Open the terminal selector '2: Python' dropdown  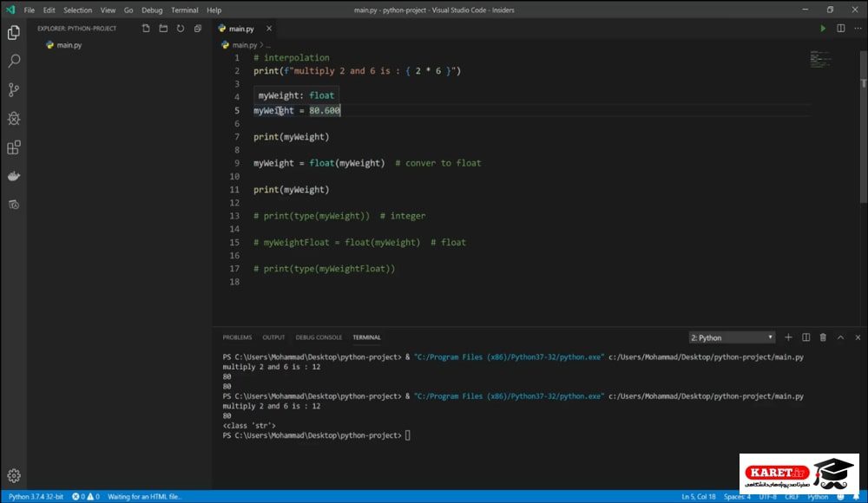[x=731, y=337]
